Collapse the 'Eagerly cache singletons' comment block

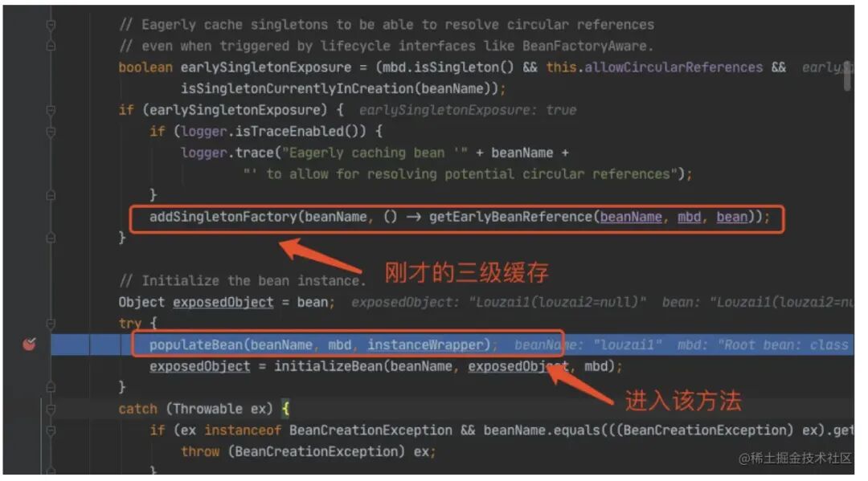click(51, 25)
